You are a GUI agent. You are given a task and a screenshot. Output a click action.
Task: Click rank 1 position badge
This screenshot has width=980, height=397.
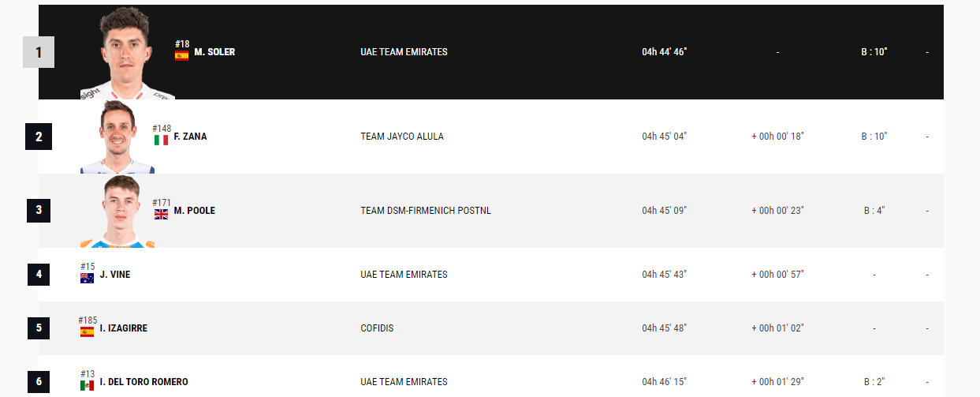pyautogui.click(x=39, y=52)
